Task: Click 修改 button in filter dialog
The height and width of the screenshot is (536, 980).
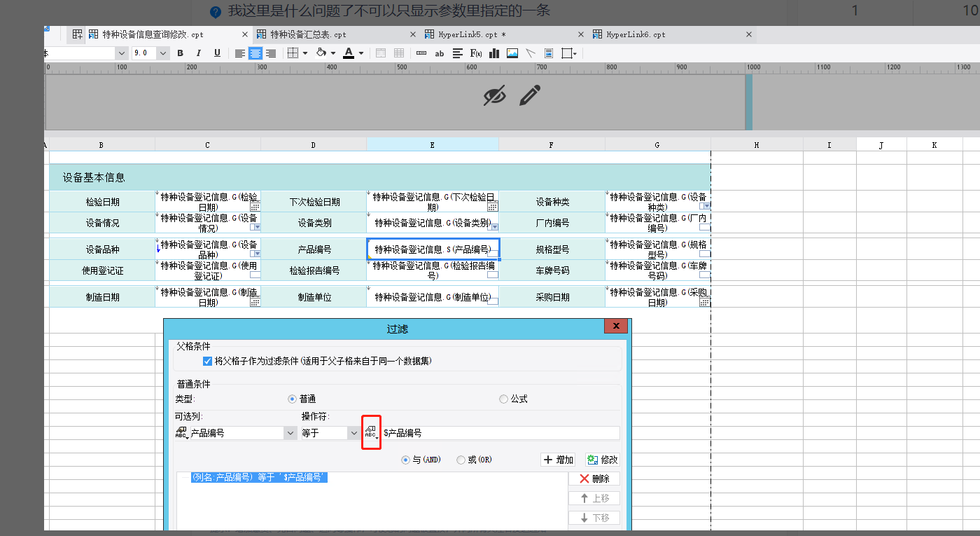Action: [602, 460]
